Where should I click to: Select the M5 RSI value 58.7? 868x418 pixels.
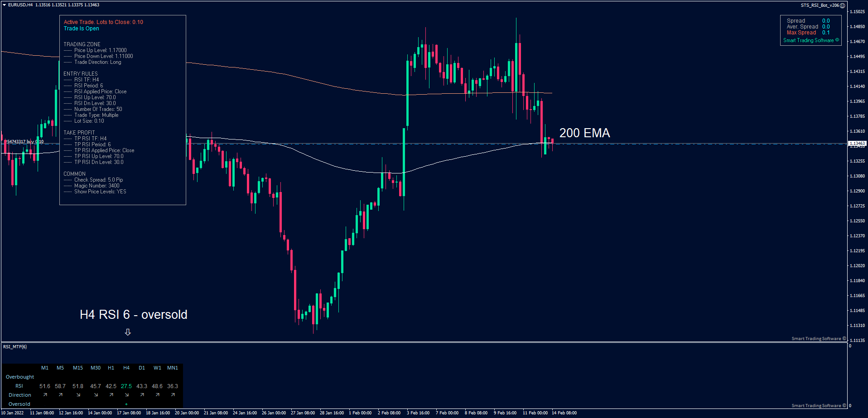coord(60,386)
